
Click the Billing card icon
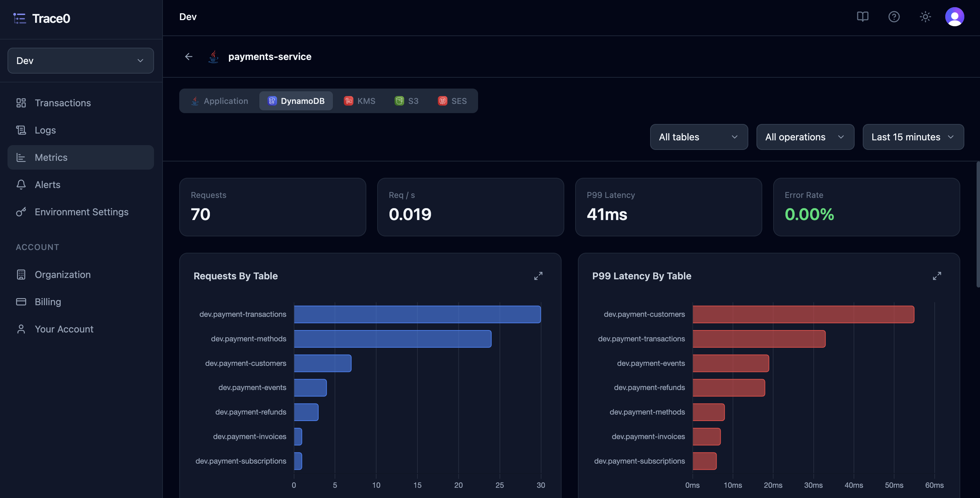21,302
